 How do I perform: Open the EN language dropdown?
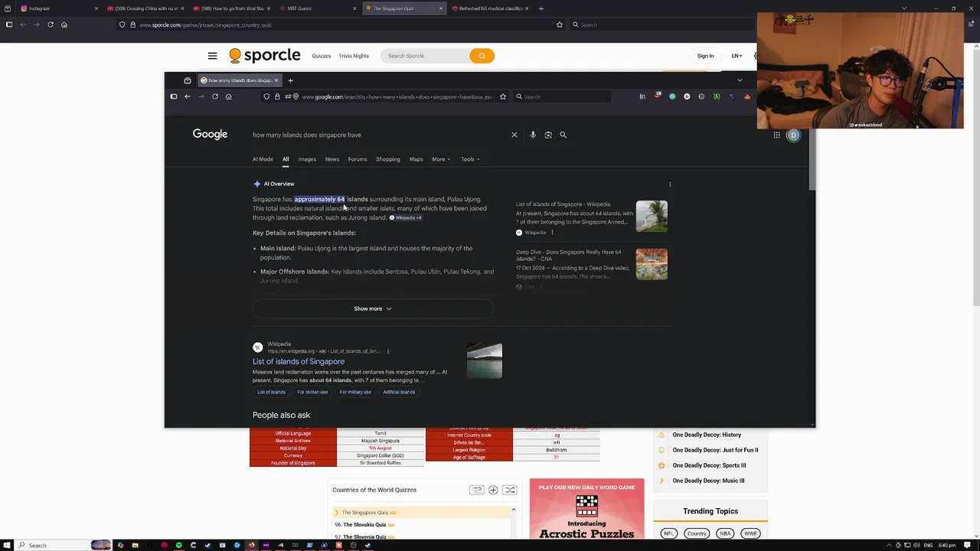coord(737,56)
